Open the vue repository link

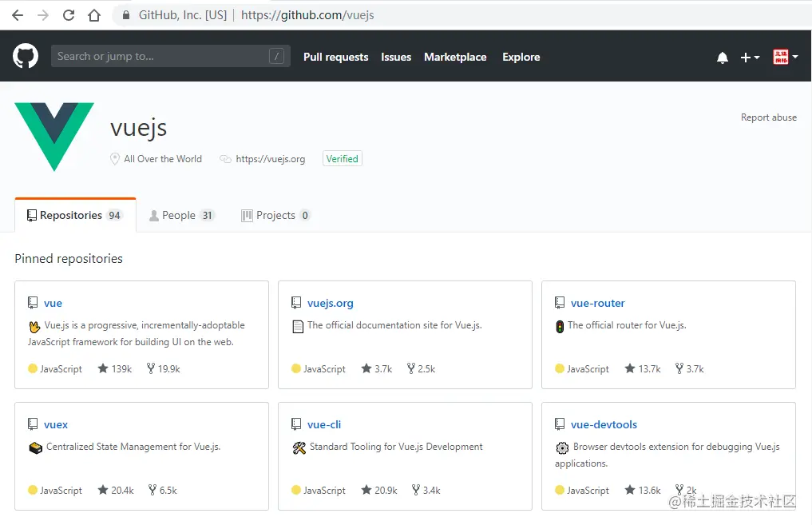coord(53,303)
